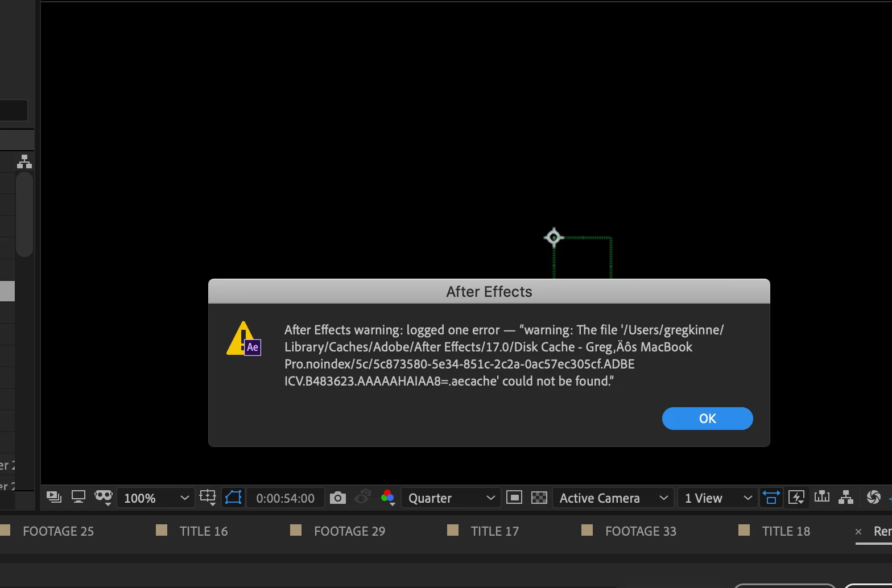Click the tan square beside FOOTAGE 33
This screenshot has height=588, width=892.
587,531
